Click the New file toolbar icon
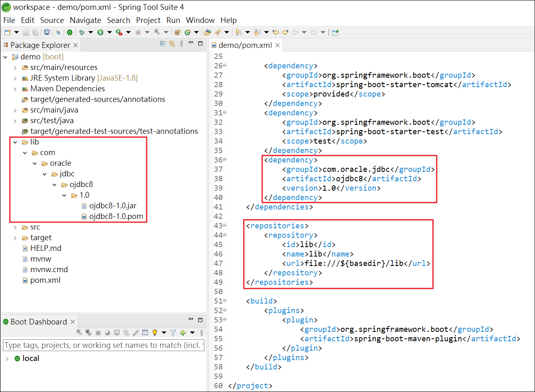Viewport: 535px width, 392px height. click(x=7, y=32)
